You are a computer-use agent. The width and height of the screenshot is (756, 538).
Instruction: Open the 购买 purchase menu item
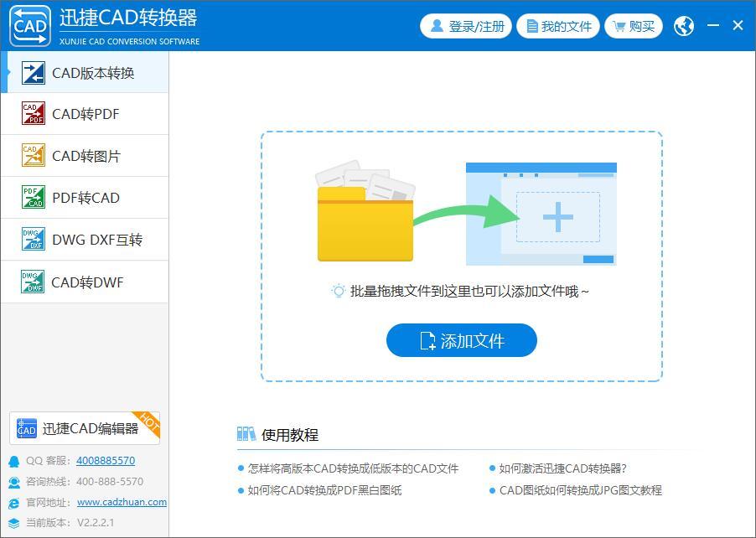tap(634, 25)
